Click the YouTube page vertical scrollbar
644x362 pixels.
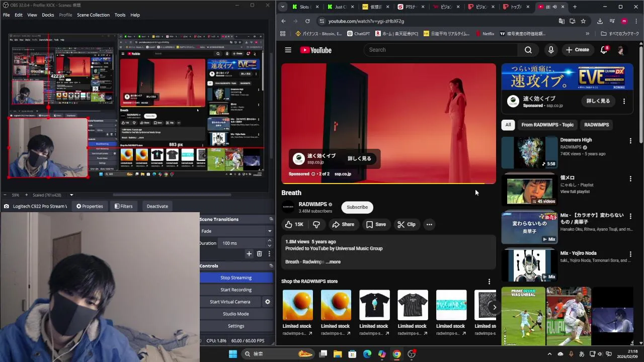point(641,96)
